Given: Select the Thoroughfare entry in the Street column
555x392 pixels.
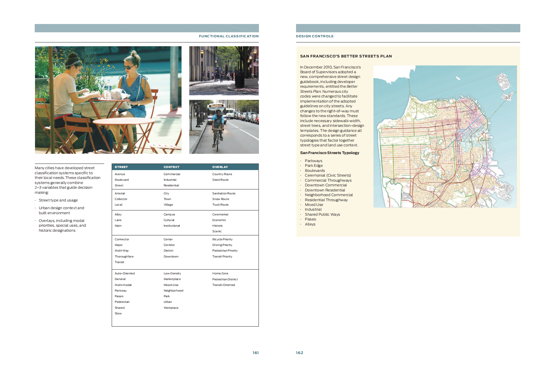Looking at the screenshot, I should 124,257.
